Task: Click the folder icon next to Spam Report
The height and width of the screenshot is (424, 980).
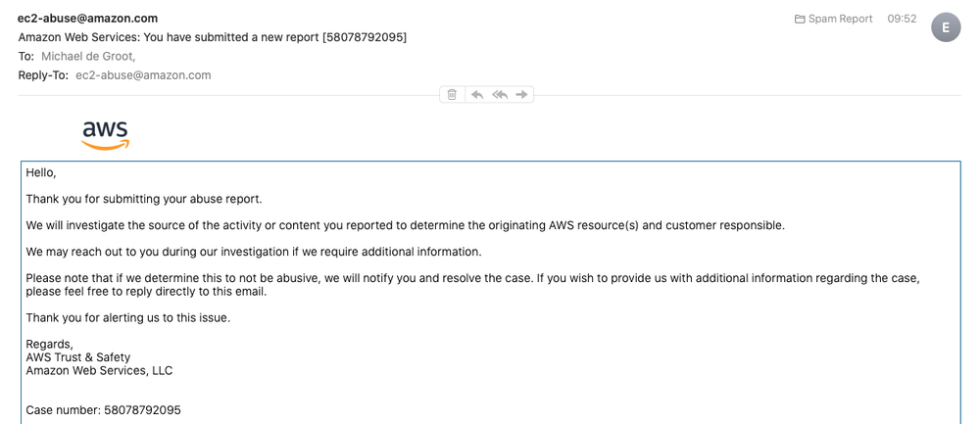Action: click(x=800, y=19)
